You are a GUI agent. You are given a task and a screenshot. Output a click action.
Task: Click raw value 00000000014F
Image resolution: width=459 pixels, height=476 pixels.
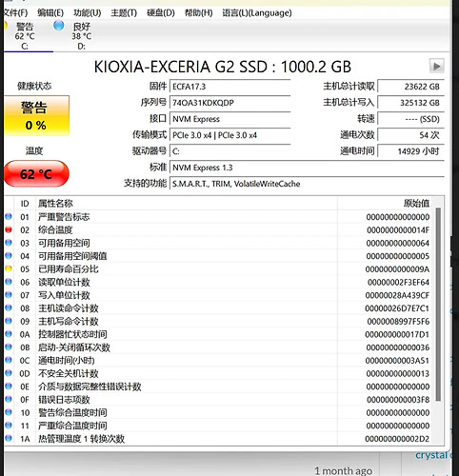(x=398, y=230)
